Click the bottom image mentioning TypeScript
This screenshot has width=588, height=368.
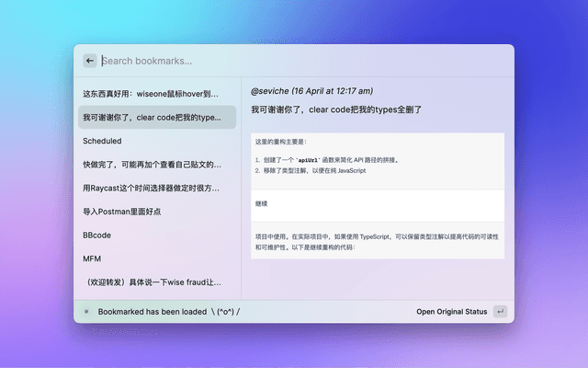tap(378, 241)
